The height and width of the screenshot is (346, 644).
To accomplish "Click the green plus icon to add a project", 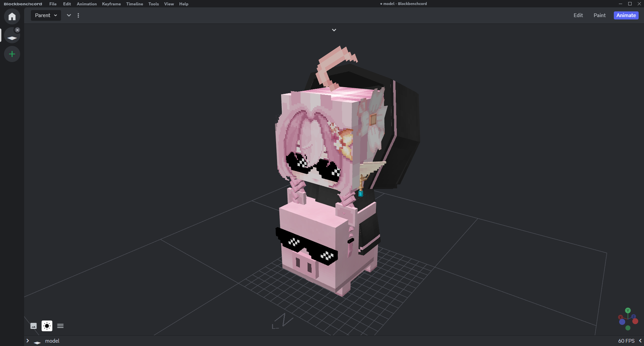I will click(12, 54).
